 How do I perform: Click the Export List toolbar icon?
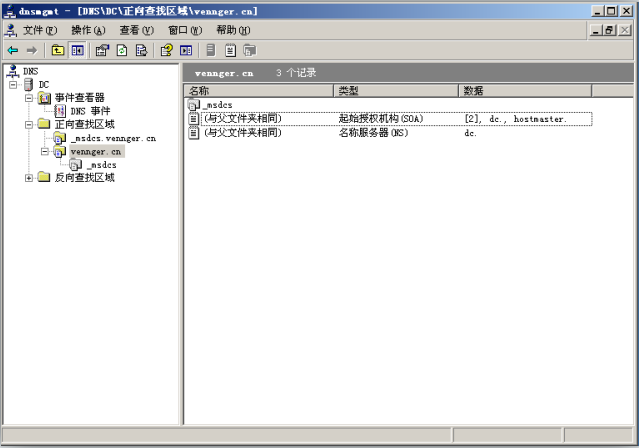(141, 50)
